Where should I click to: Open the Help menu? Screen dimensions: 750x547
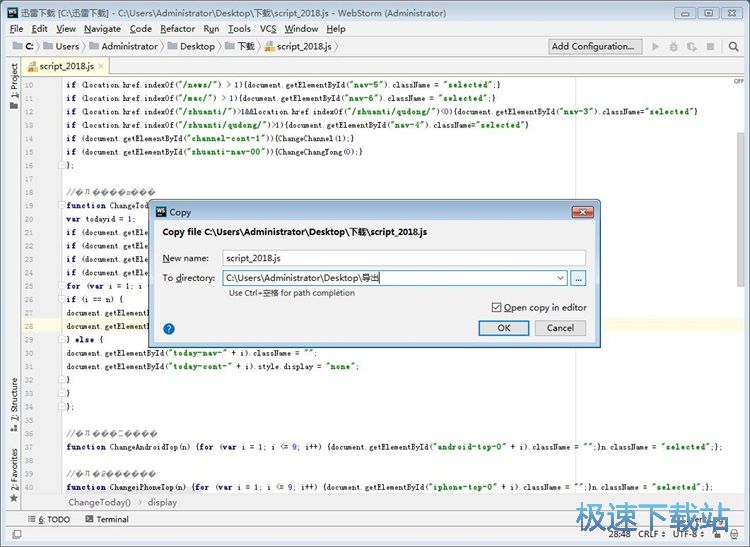336,29
